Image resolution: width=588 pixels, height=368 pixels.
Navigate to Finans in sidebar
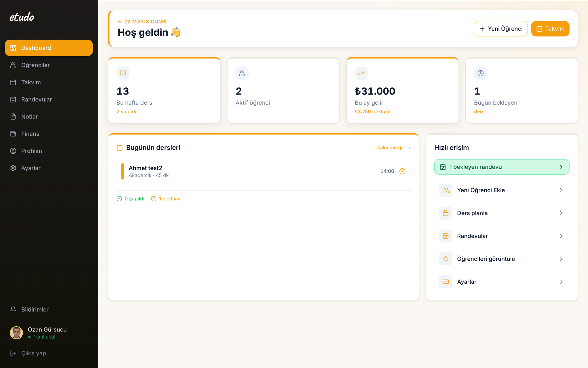point(49,134)
